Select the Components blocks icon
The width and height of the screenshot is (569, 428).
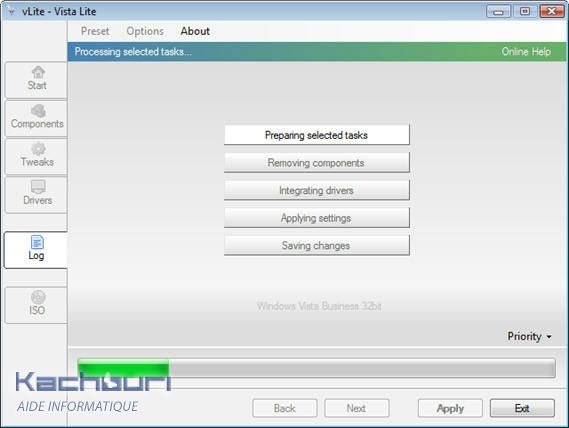(38, 111)
